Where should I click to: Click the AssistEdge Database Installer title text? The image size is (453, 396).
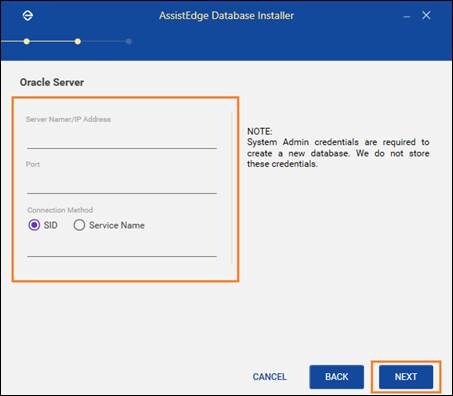227,16
